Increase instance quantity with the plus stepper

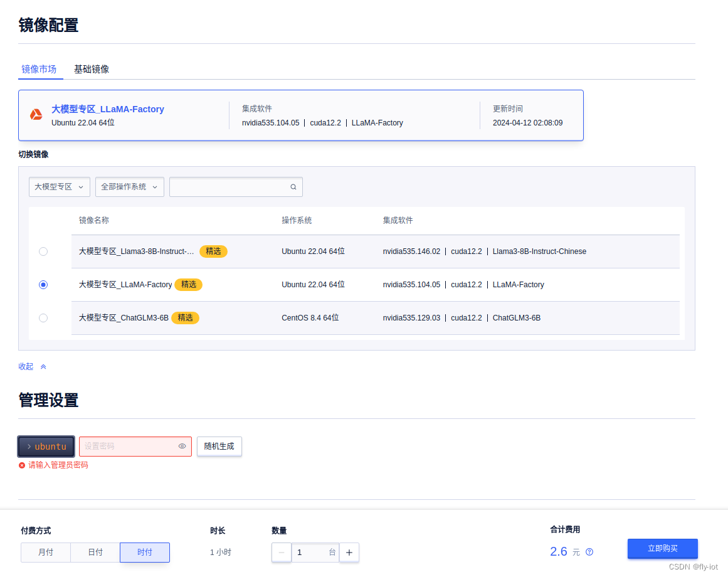(349, 552)
